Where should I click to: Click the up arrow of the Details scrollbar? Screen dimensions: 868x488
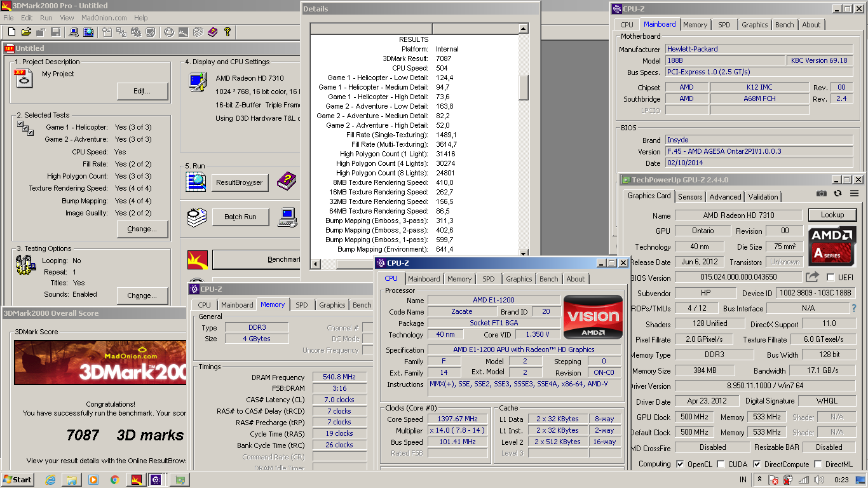(x=524, y=29)
